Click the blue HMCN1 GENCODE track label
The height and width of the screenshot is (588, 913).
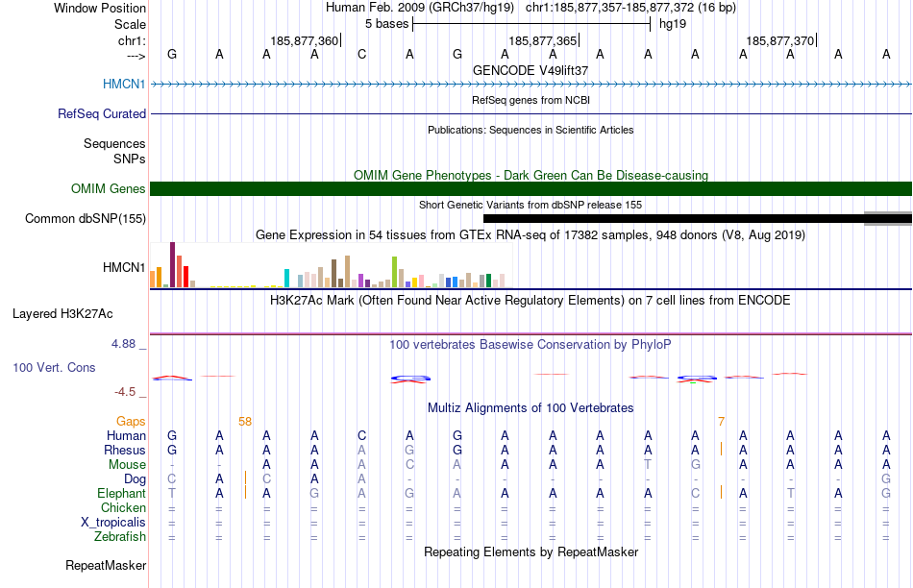[x=124, y=84]
